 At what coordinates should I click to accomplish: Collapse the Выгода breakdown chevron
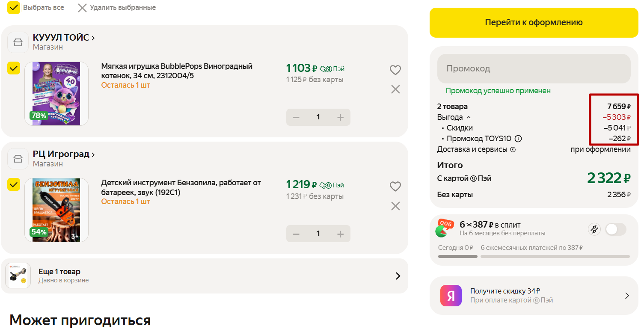[469, 117]
